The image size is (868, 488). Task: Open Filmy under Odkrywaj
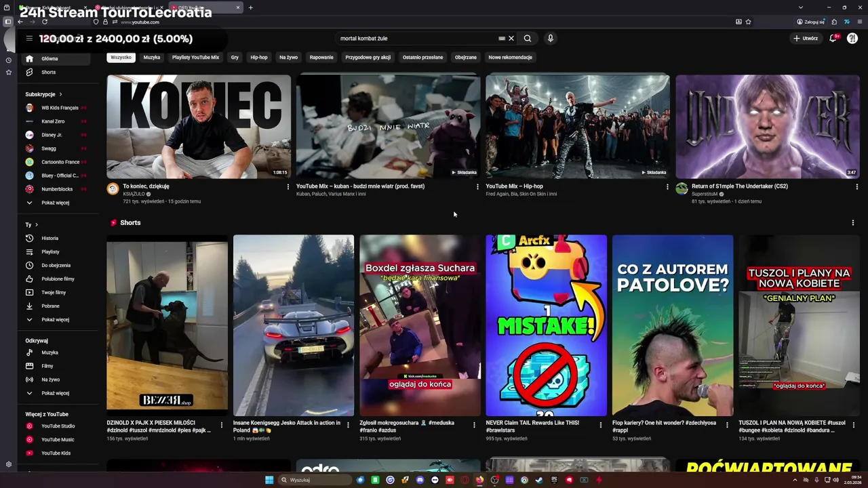point(54,366)
